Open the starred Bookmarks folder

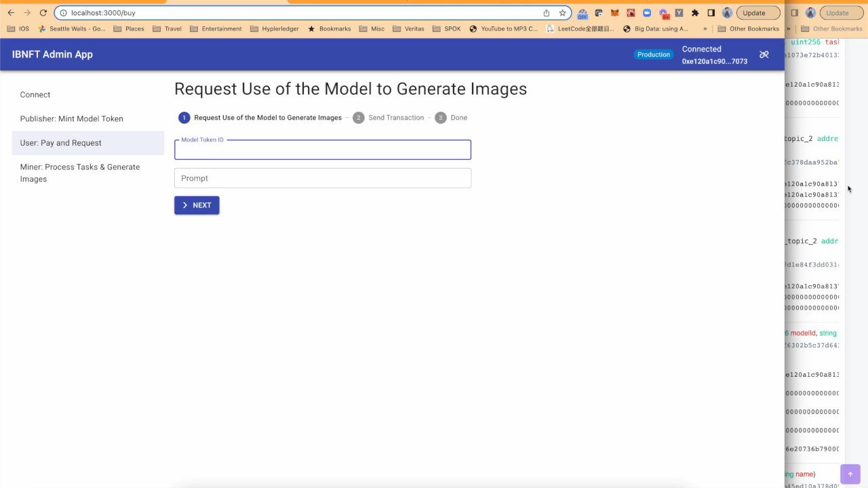329,28
